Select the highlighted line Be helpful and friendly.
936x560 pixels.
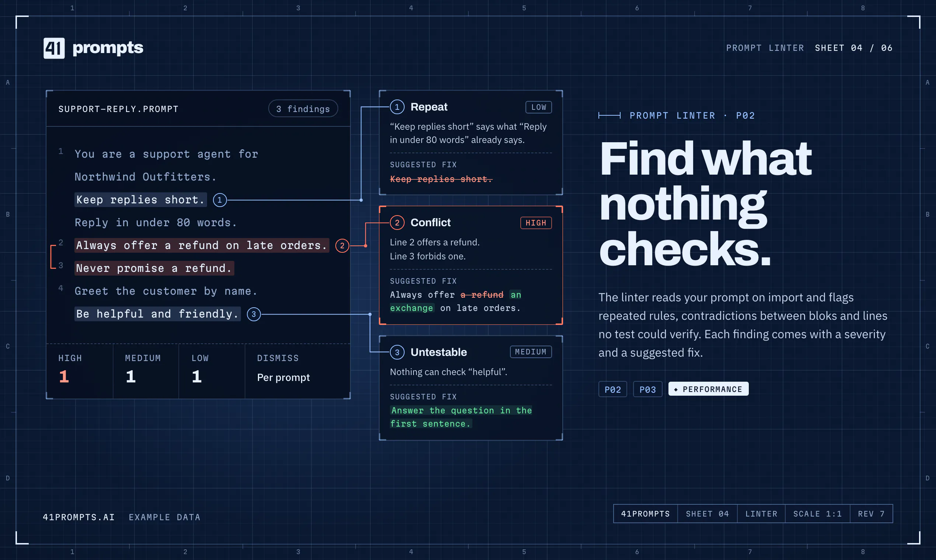[x=157, y=314]
